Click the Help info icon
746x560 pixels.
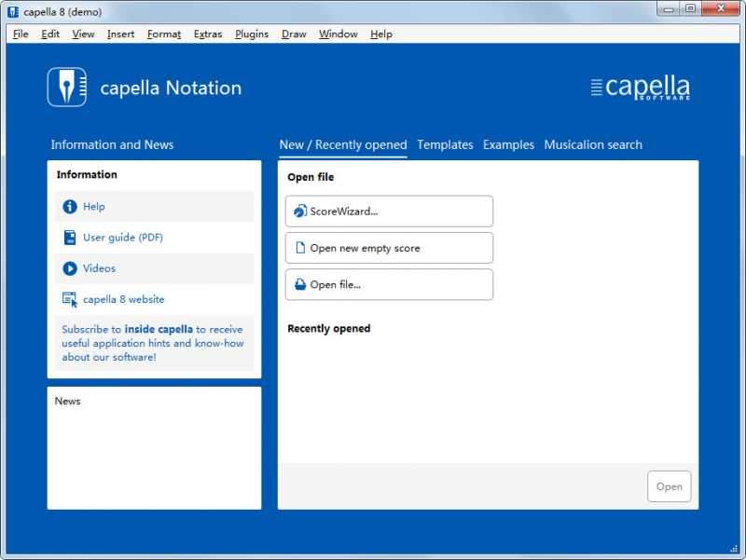(69, 206)
